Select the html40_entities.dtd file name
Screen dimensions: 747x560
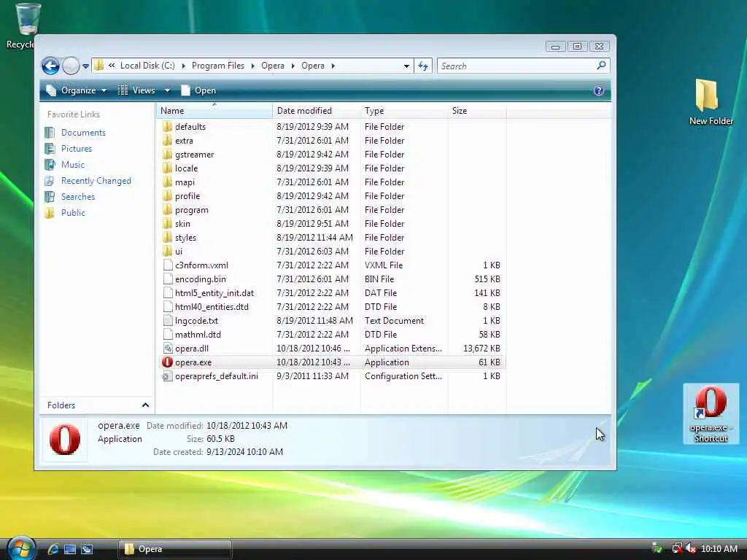click(x=212, y=307)
